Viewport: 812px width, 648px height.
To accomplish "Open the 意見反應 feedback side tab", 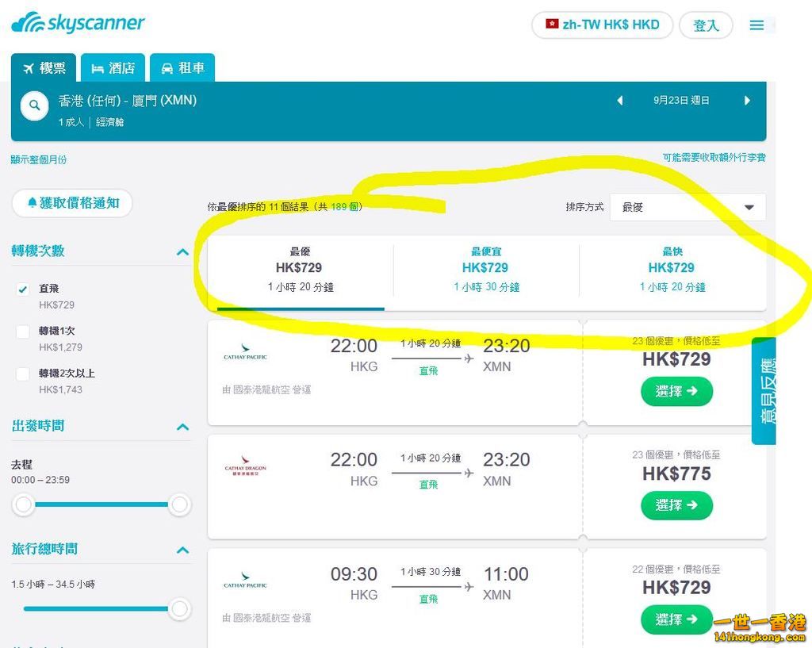I will click(x=764, y=390).
